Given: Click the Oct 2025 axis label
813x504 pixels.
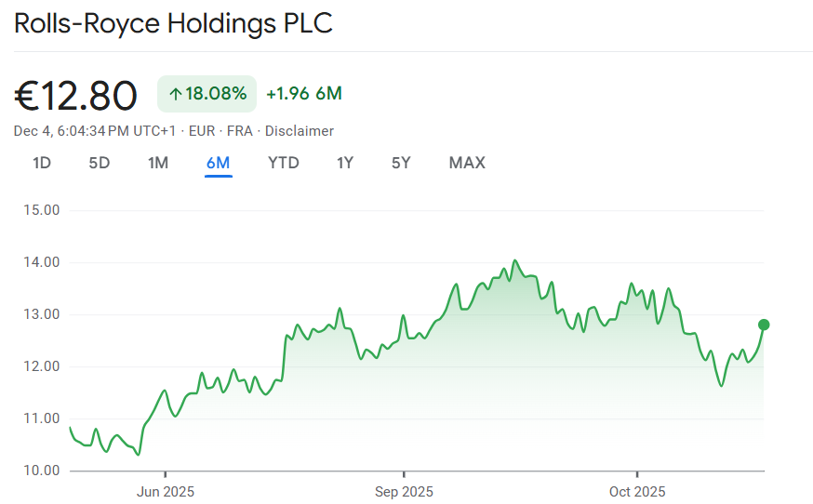Looking at the screenshot, I should click(x=636, y=491).
